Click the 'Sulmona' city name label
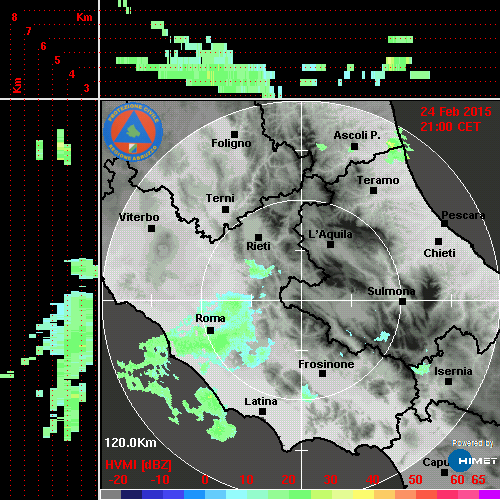 point(391,291)
